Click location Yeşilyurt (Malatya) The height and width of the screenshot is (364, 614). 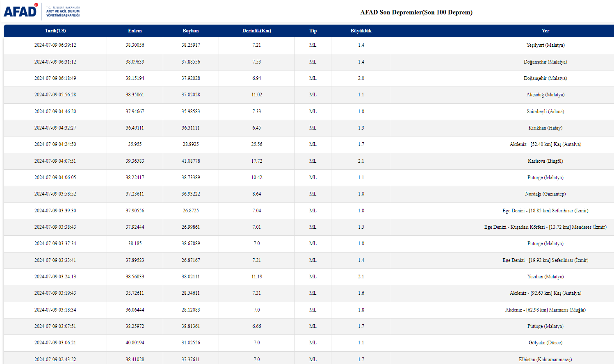(x=546, y=45)
